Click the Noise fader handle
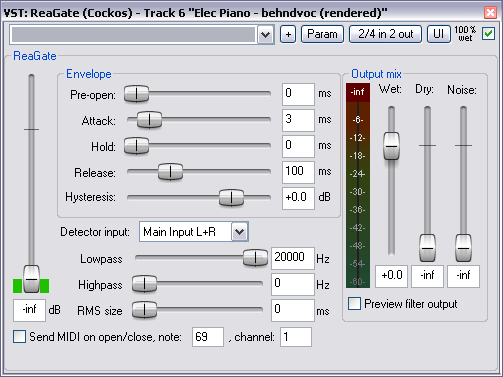 [x=463, y=248]
